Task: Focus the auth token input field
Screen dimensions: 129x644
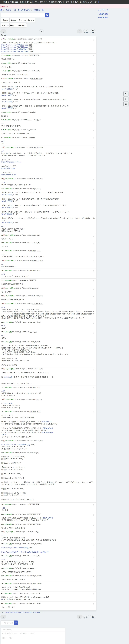Action: point(33,633)
